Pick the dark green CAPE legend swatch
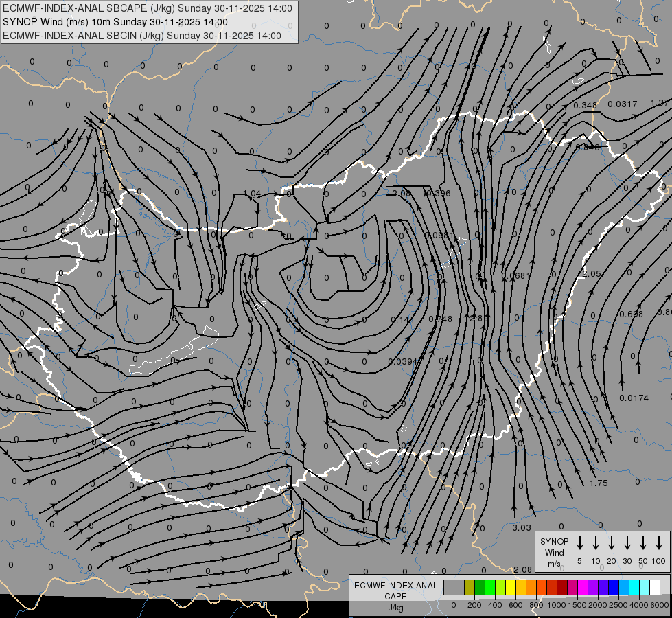The image size is (672, 618). [x=480, y=588]
